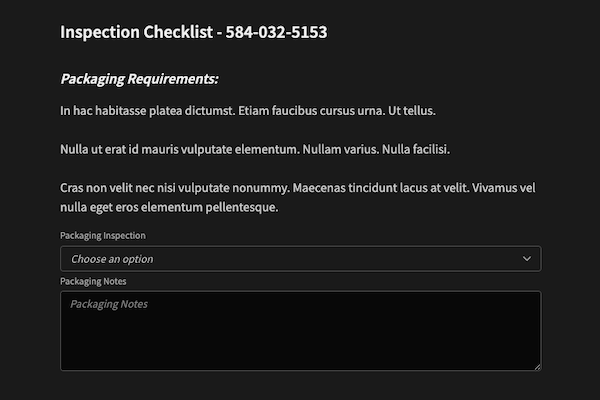Open the Packaging Inspection dropdown
This screenshot has width=600, height=400.
pos(300,259)
